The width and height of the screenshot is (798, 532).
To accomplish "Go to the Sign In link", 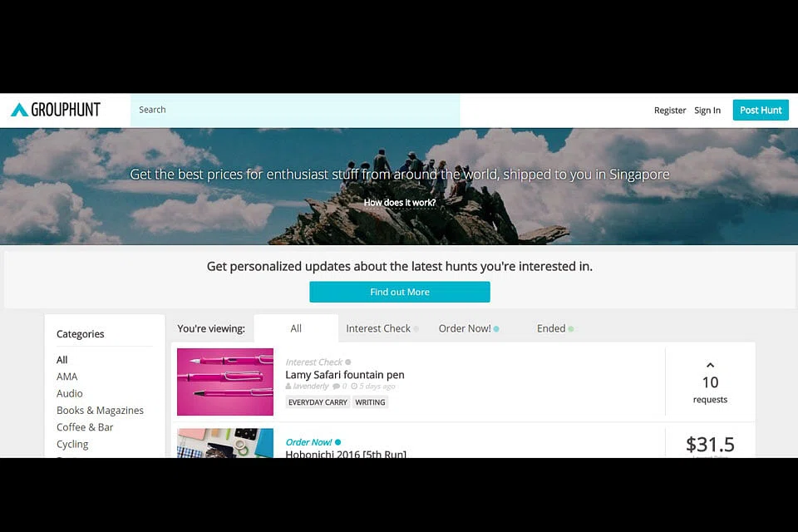I will 707,111.
